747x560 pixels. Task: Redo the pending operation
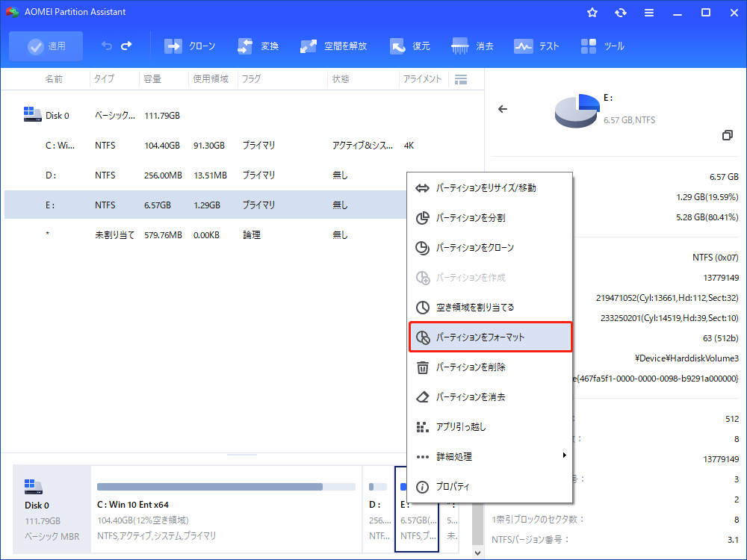(x=127, y=46)
